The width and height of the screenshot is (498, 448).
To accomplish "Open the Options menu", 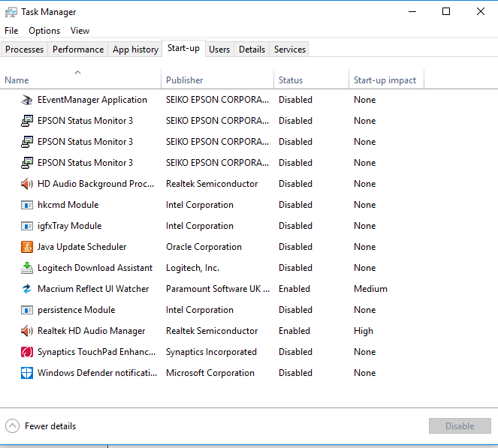I will [x=44, y=31].
